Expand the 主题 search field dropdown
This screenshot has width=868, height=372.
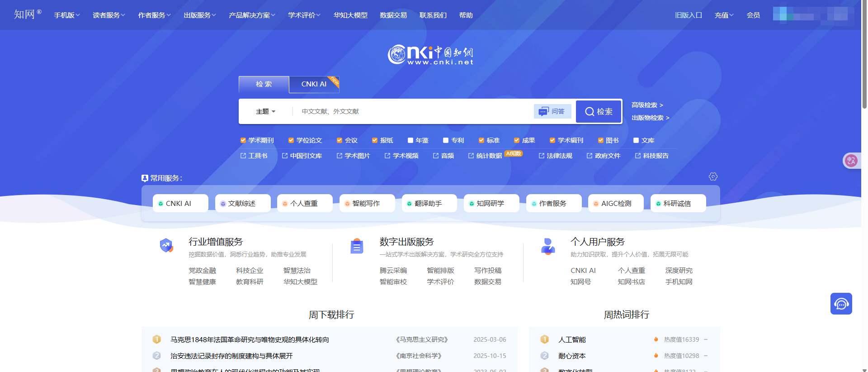[x=266, y=111]
